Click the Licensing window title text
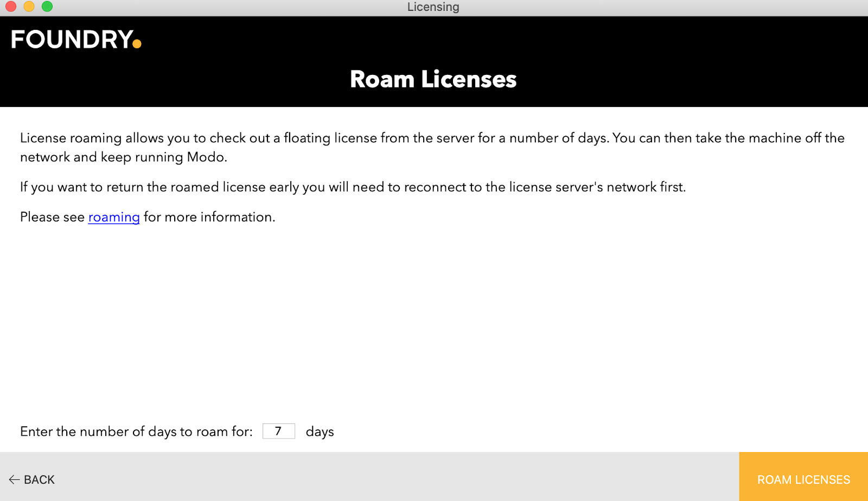This screenshot has height=501, width=868. [x=433, y=7]
